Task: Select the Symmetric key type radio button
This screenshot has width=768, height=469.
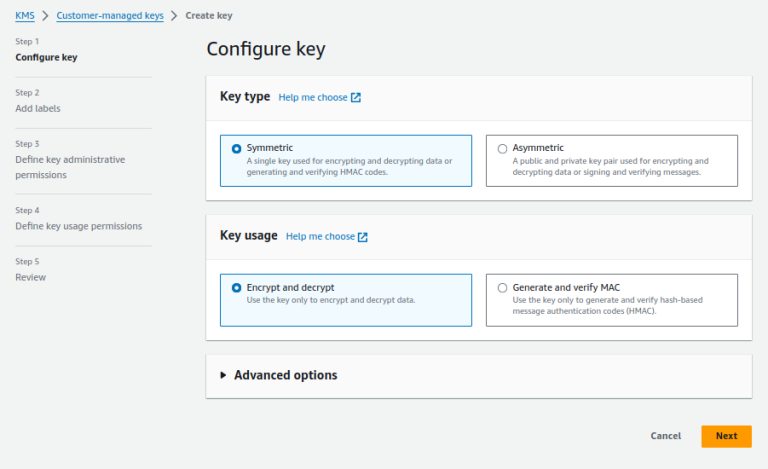Action: (237, 148)
